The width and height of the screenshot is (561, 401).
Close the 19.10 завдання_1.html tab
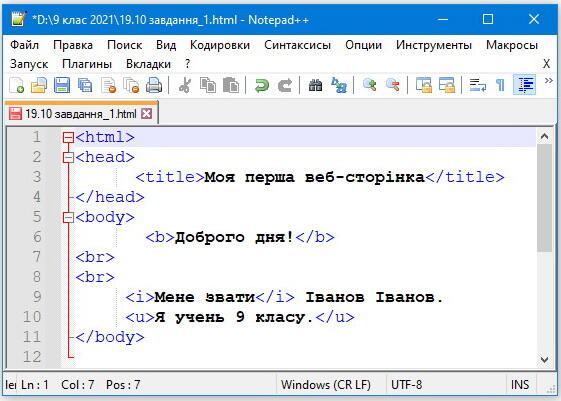(x=146, y=114)
